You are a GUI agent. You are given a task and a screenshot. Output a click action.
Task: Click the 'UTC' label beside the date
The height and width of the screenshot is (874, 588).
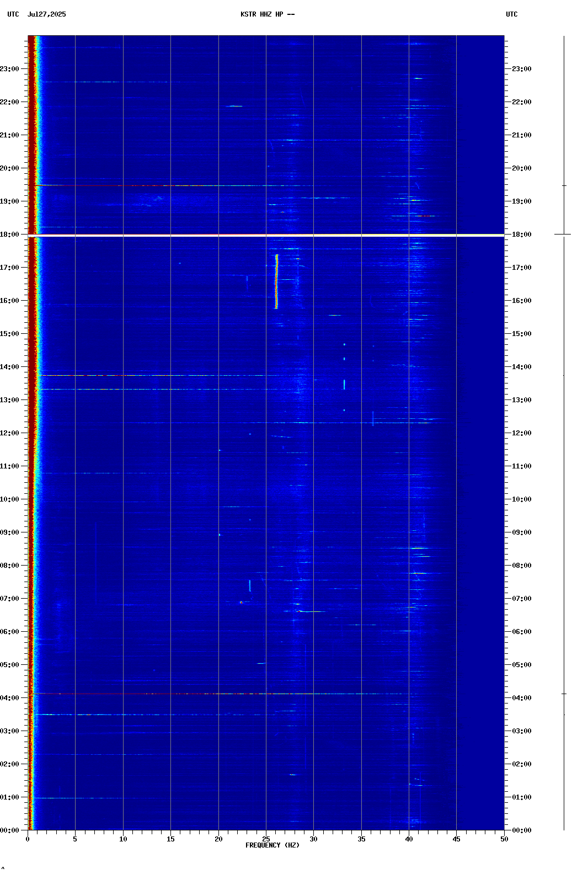(13, 14)
